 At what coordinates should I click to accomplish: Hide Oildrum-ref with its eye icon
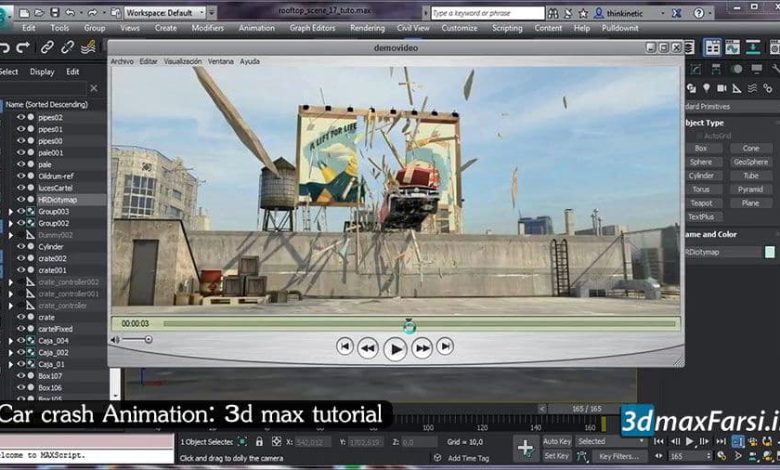pos(21,176)
